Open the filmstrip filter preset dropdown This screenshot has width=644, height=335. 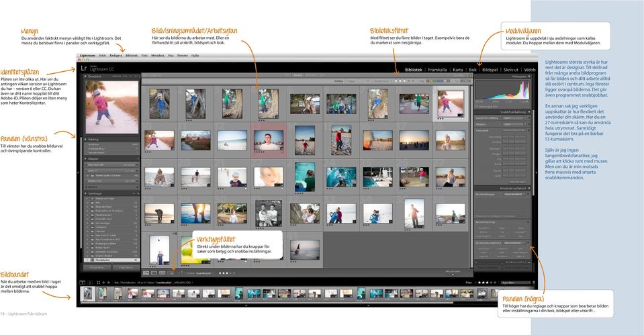coord(516,283)
